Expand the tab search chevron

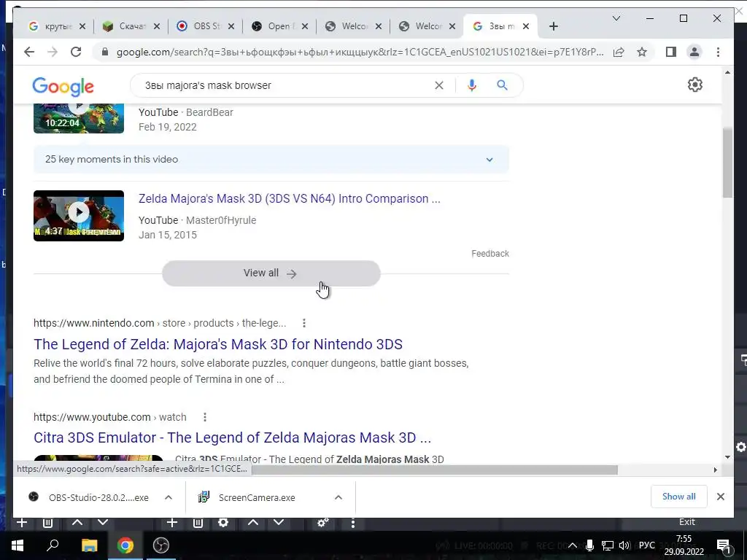tap(616, 18)
